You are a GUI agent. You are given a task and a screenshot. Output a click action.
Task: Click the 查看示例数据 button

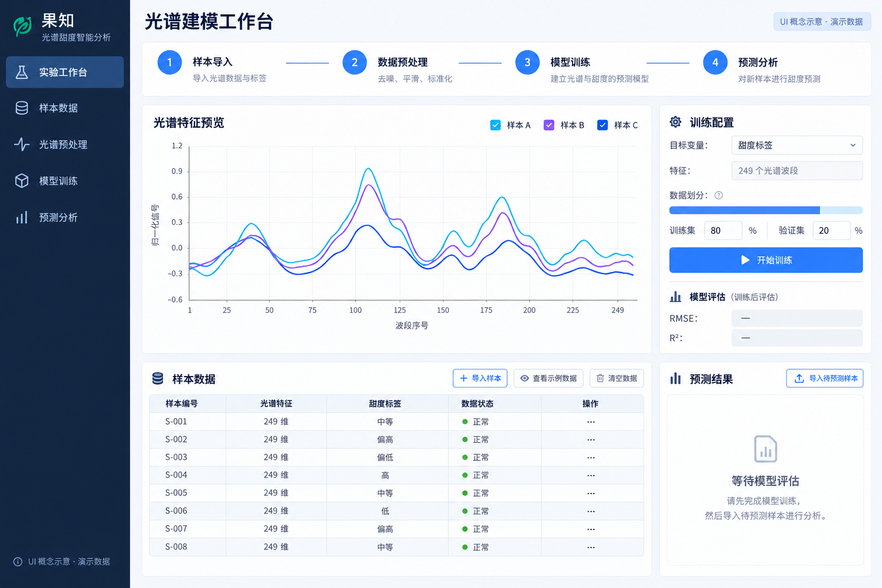tap(548, 378)
